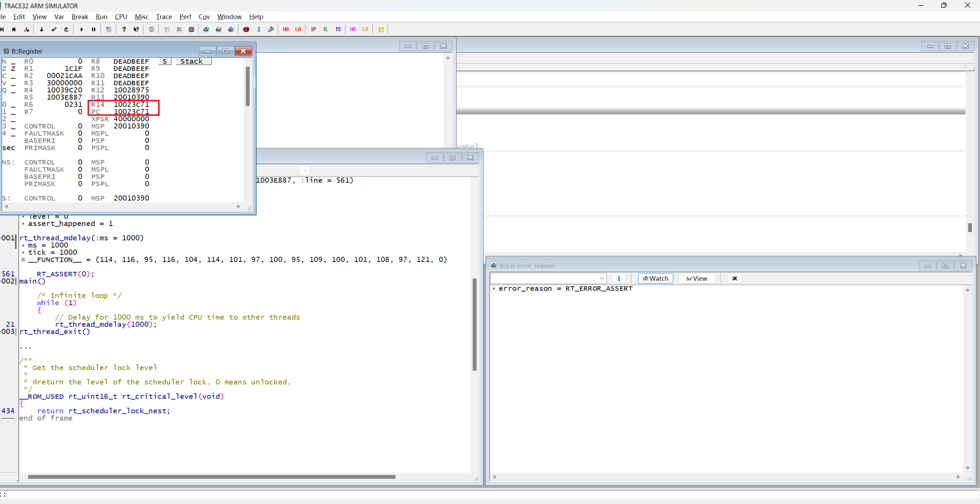Click the red HA toolbar icon
The width and height of the screenshot is (980, 504).
(286, 29)
